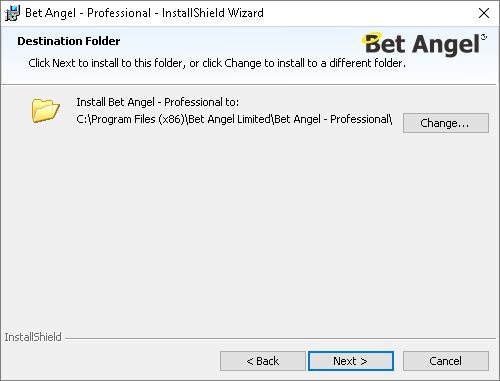Cancel the Bet Angel installation

click(x=446, y=361)
